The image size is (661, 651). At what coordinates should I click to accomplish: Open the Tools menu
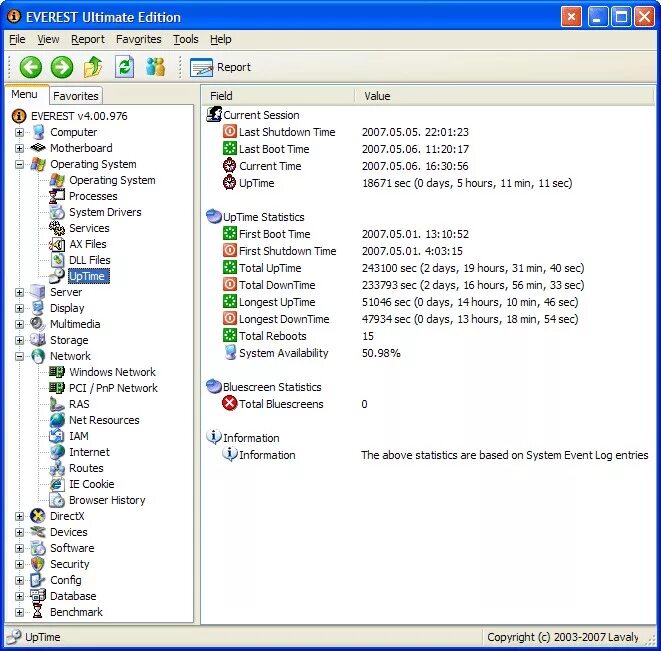(x=186, y=39)
